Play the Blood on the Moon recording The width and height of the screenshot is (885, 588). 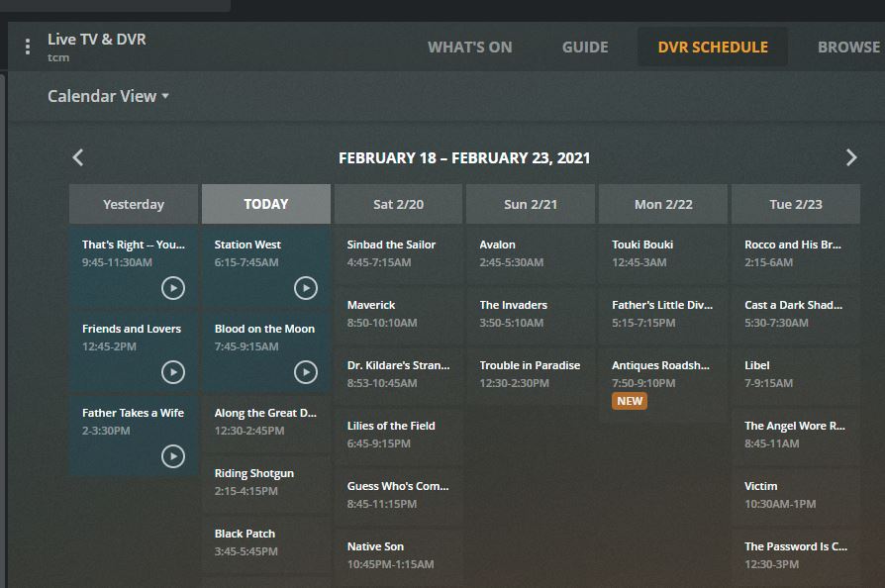coord(306,372)
